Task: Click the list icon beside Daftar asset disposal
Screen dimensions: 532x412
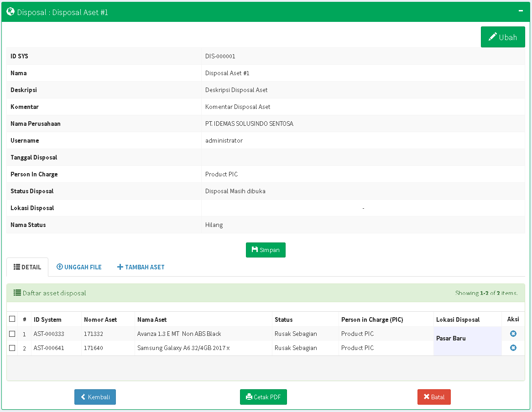Action: [17, 293]
